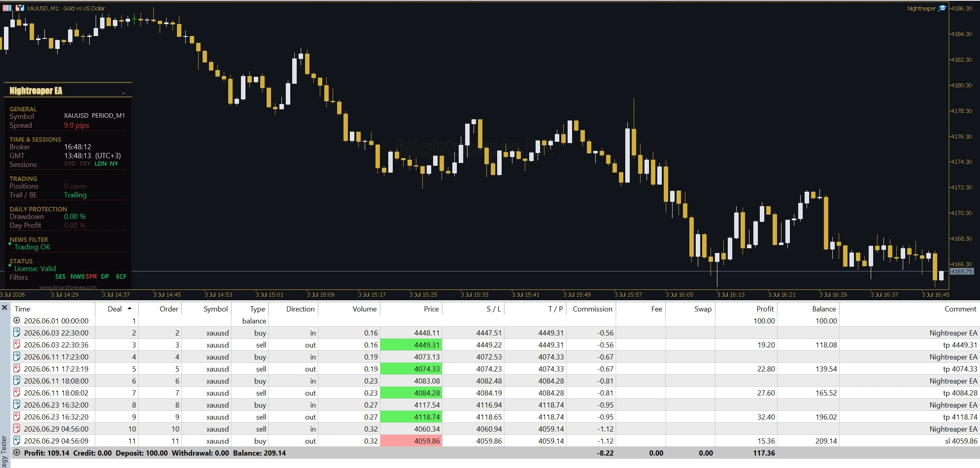This screenshot has width=980, height=468.
Task: Click the deal icon for 2026.06.23 16:32:20
Action: point(17,416)
